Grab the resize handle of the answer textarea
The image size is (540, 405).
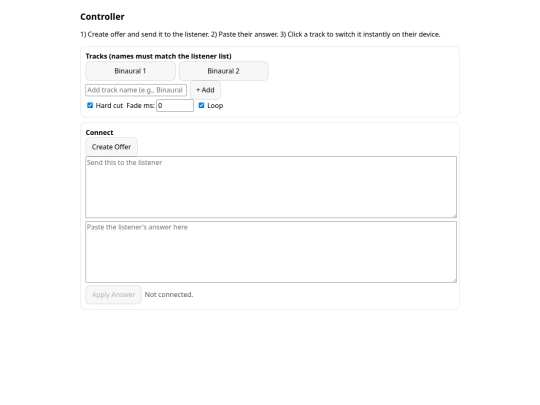coord(454,280)
